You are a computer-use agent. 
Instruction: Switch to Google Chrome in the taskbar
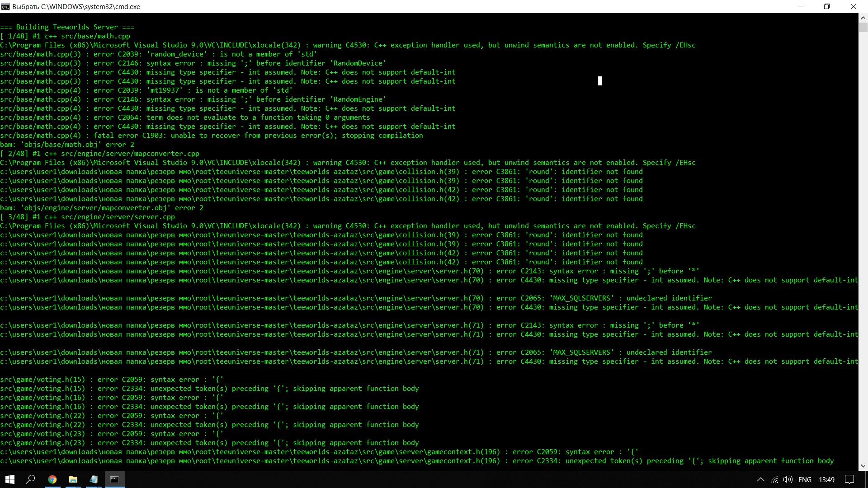52,479
